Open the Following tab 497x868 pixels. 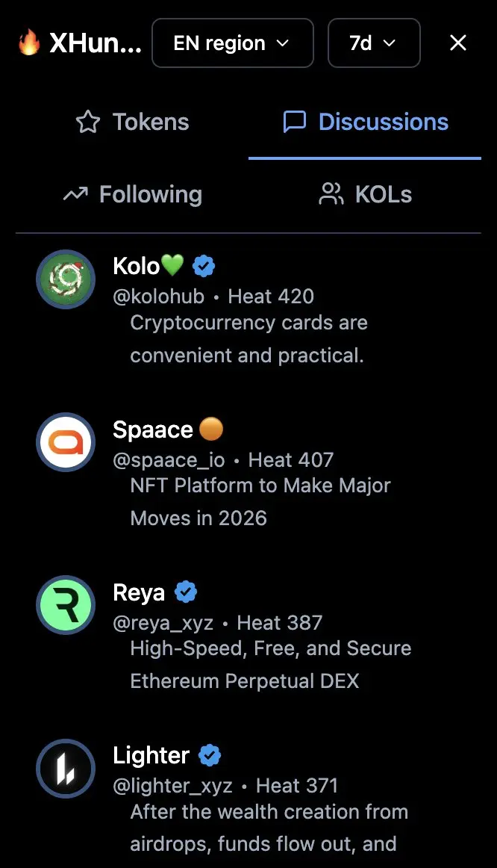tap(133, 195)
